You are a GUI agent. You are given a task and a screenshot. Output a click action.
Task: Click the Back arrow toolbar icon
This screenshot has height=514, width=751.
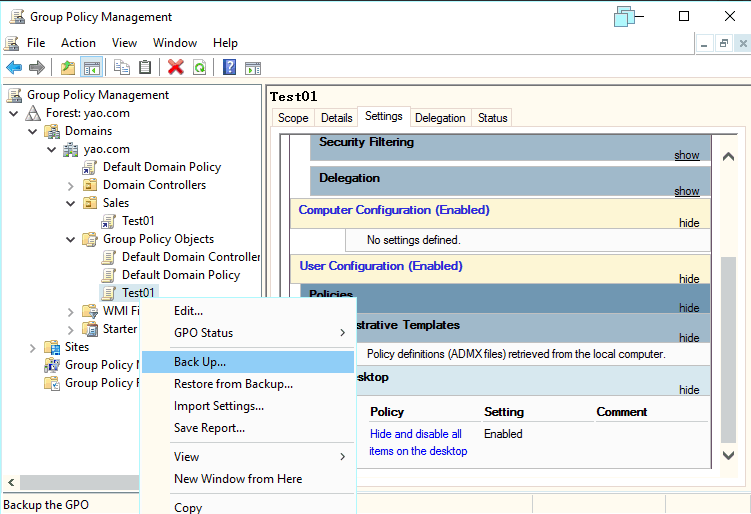pyautogui.click(x=14, y=68)
